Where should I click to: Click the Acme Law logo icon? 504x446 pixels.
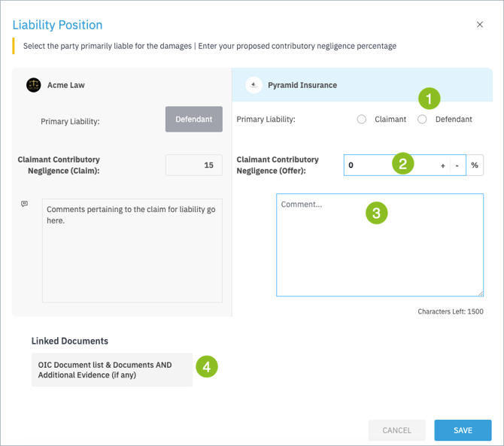(x=33, y=85)
